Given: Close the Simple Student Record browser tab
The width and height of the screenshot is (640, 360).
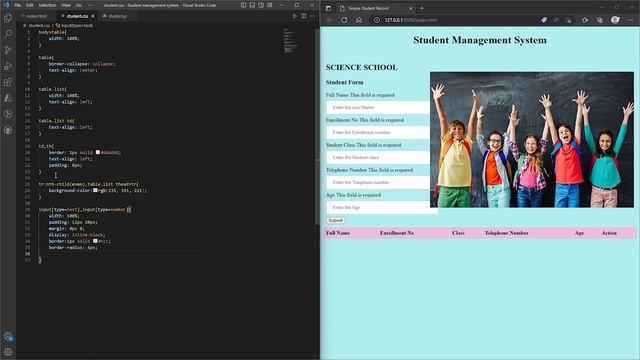Looking at the screenshot, I should pos(411,8).
